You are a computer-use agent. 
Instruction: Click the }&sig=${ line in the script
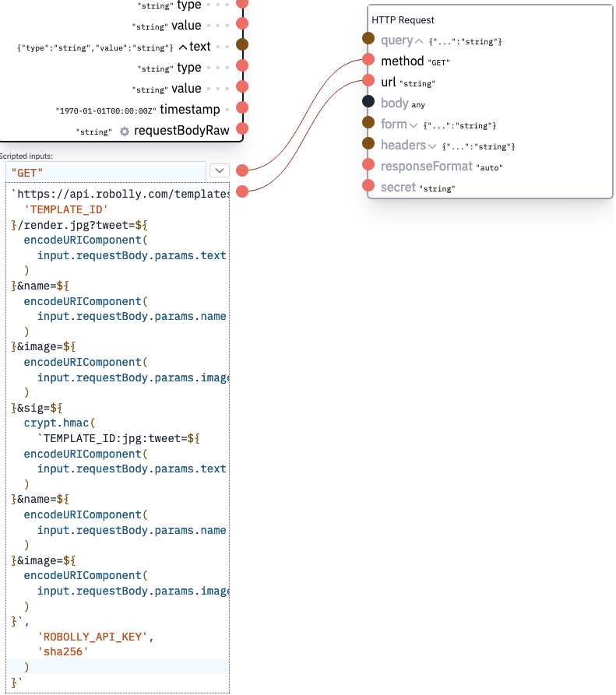click(x=37, y=408)
